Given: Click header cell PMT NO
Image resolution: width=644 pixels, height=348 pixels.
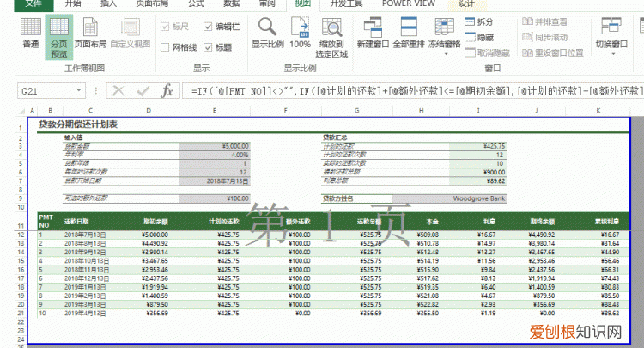Looking at the screenshot, I should tap(46, 221).
